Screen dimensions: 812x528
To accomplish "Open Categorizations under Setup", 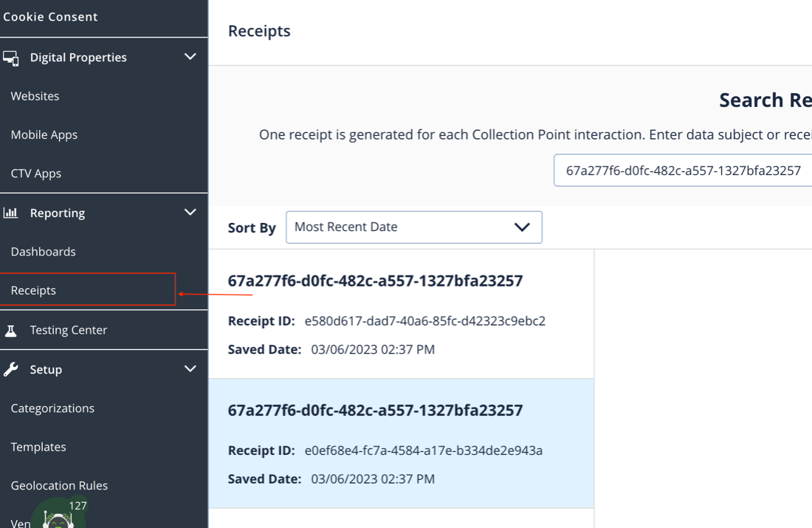I will pyautogui.click(x=52, y=408).
